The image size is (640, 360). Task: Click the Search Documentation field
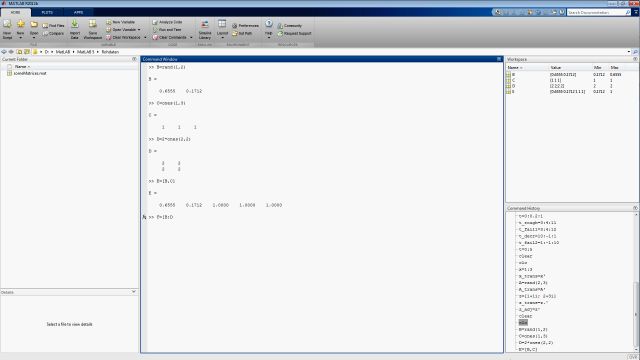tap(597, 13)
